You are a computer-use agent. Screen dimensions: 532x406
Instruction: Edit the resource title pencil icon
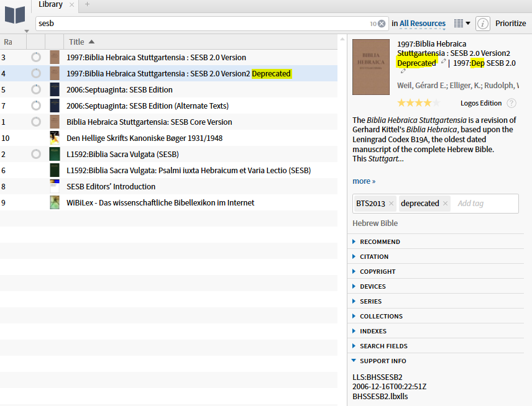444,61
